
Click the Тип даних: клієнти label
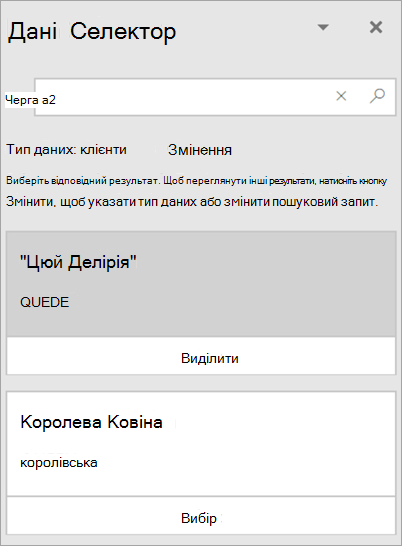tap(67, 149)
